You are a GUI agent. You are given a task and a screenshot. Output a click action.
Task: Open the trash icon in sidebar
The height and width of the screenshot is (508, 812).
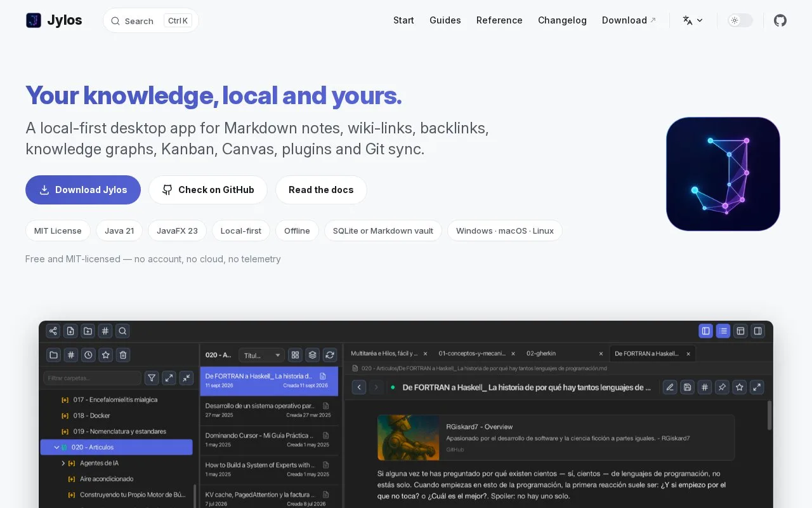tap(124, 355)
